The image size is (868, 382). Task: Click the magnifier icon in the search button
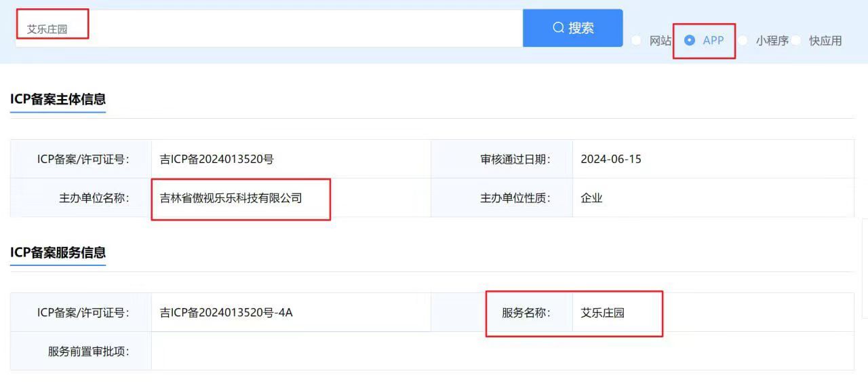559,28
